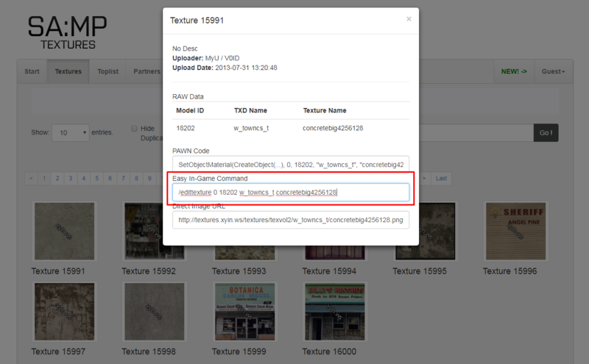Click the Easy In-Game Command field
Viewport: 589px width, 364px height.
291,192
